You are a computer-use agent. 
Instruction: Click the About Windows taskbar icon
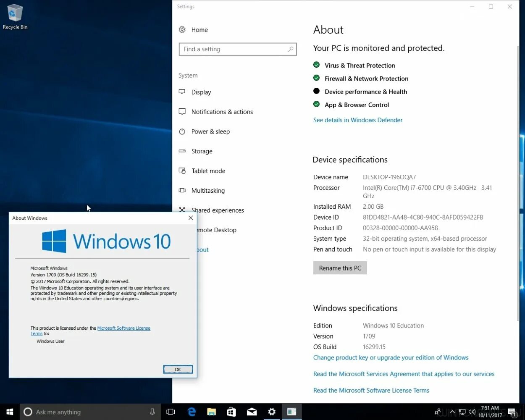click(292, 412)
